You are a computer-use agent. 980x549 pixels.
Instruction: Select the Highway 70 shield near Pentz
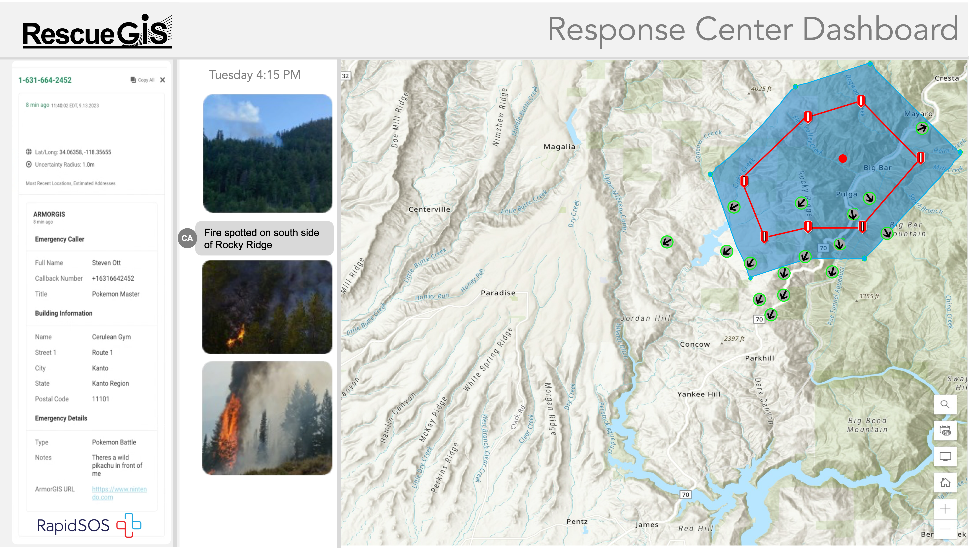point(685,495)
